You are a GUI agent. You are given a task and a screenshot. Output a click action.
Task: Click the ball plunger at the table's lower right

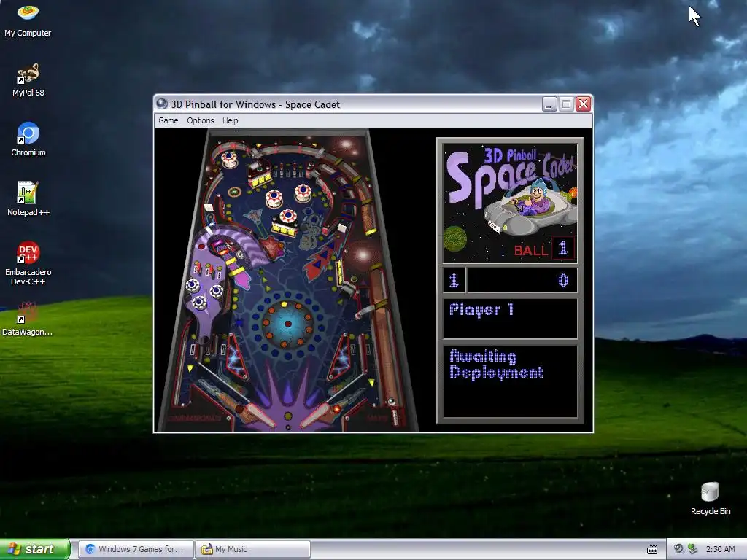(x=395, y=415)
